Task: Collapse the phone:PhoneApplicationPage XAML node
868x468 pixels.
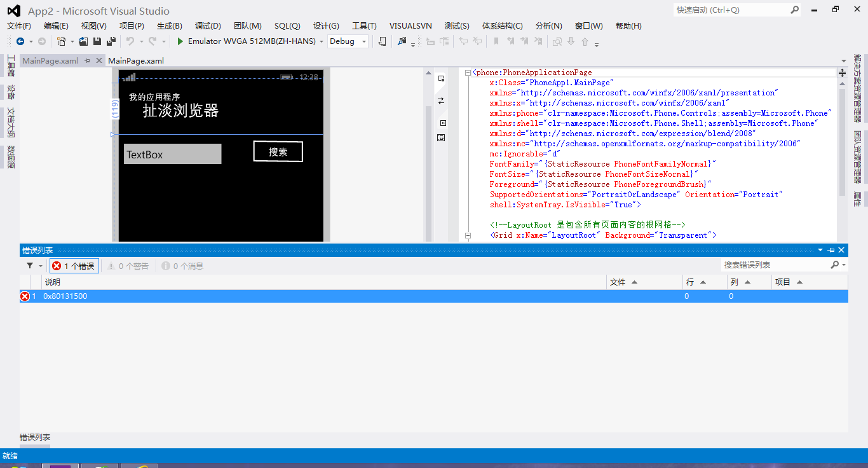Action: click(468, 72)
